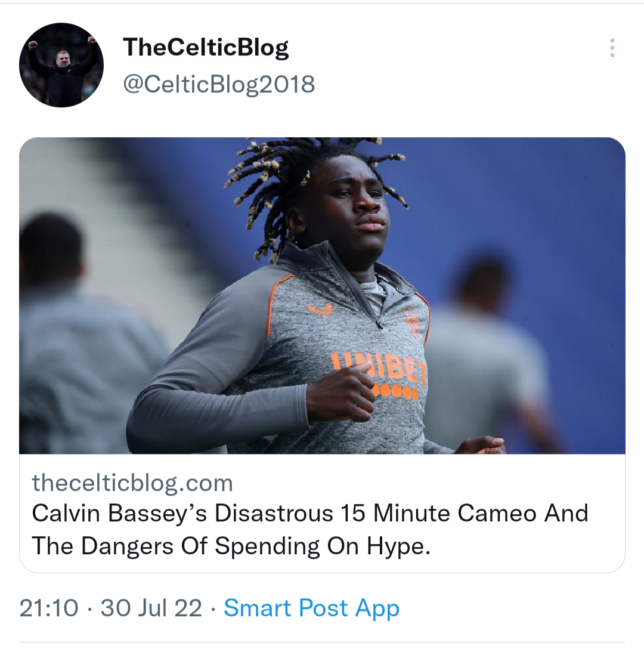Click the Castore logo on the training top
This screenshot has width=644, height=655.
tap(320, 310)
